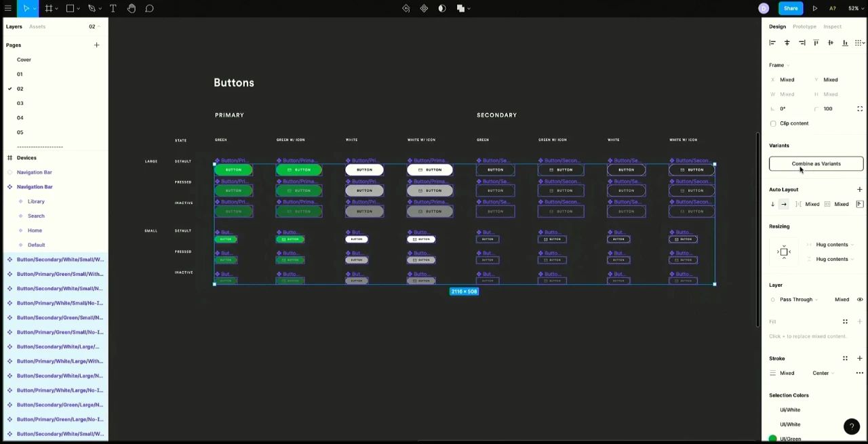The width and height of the screenshot is (868, 444).
Task: Open the help question mark button
Action: pyautogui.click(x=852, y=427)
